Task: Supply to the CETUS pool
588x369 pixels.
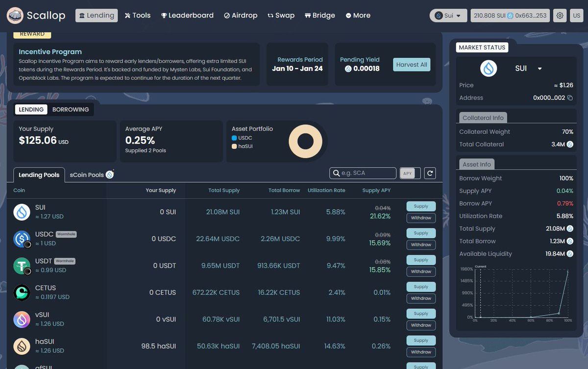Action: click(x=421, y=287)
